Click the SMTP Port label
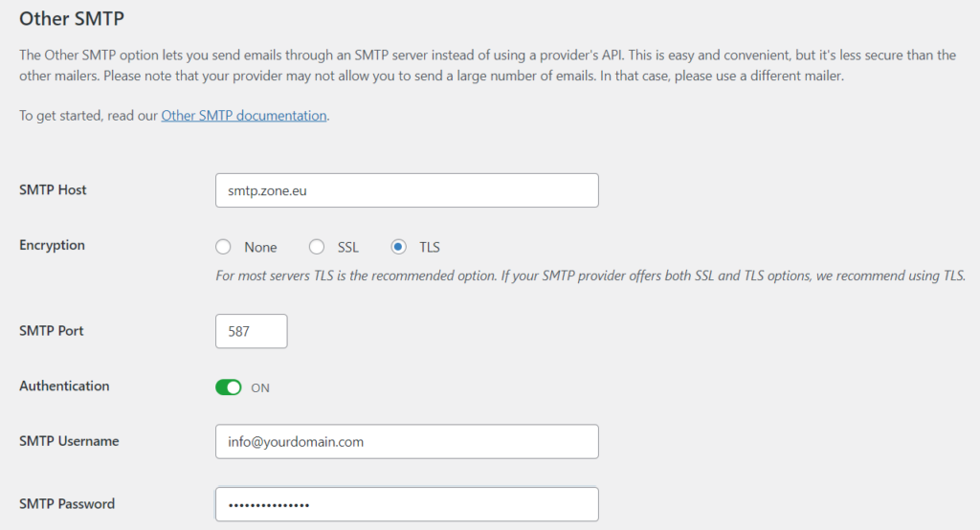980x530 pixels. [x=52, y=331]
